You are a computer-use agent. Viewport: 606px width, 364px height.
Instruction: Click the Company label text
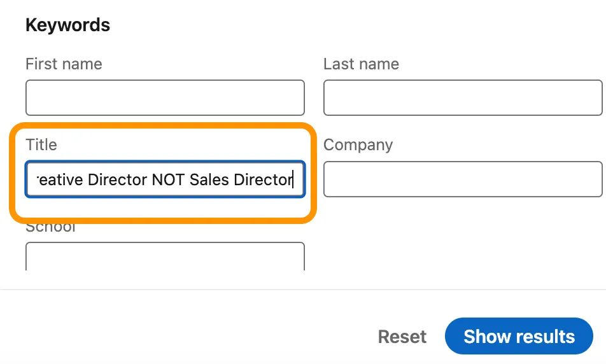click(358, 145)
